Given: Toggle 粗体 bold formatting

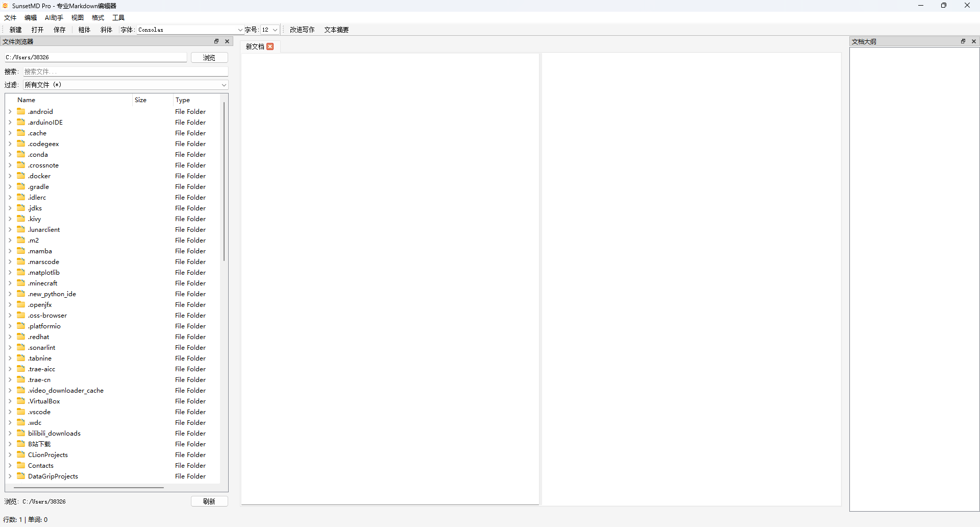Looking at the screenshot, I should (x=84, y=30).
